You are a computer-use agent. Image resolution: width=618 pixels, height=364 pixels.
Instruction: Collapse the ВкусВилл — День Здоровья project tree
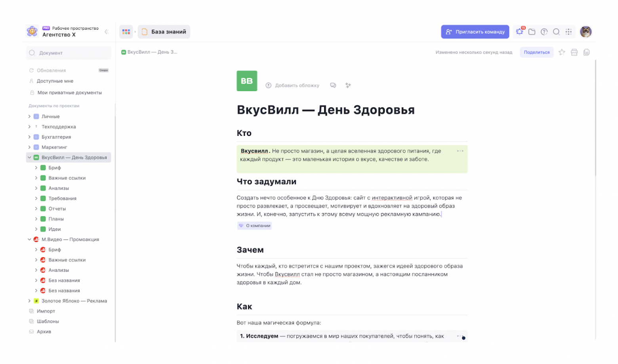(x=29, y=157)
